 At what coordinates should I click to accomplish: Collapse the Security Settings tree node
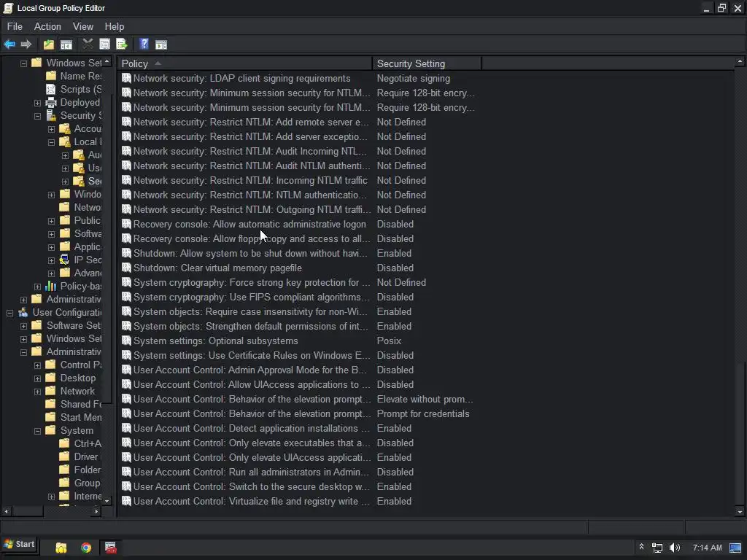coord(37,116)
